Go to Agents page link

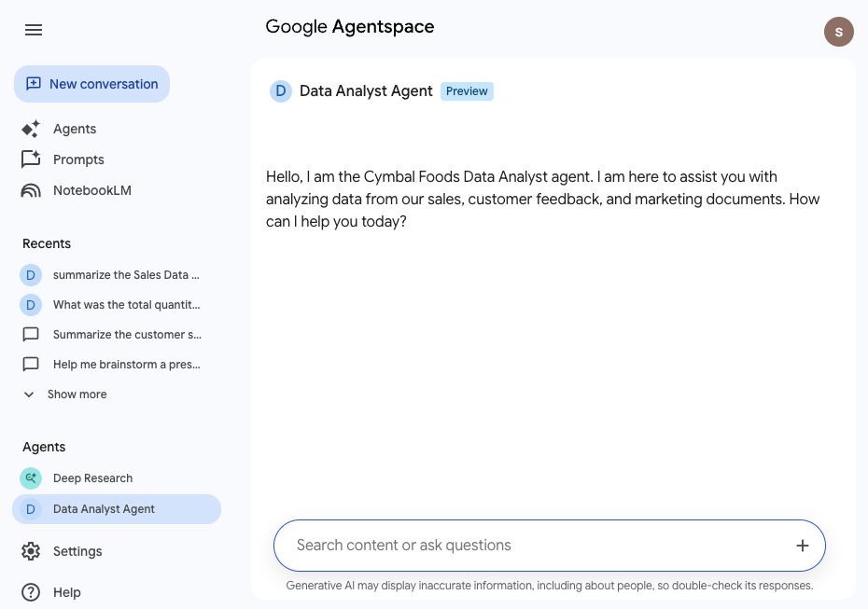(x=74, y=129)
